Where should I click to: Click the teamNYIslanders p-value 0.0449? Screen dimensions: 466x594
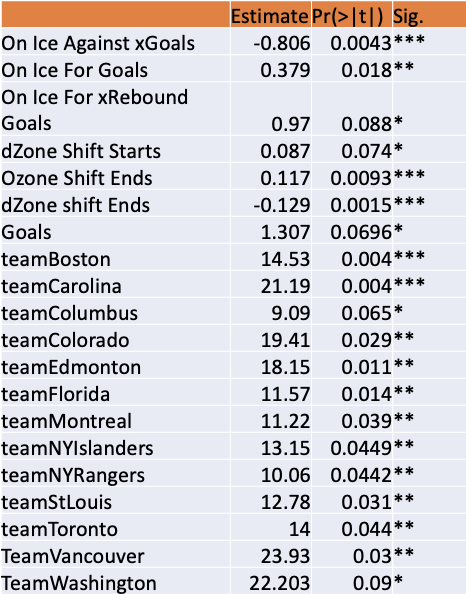361,448
